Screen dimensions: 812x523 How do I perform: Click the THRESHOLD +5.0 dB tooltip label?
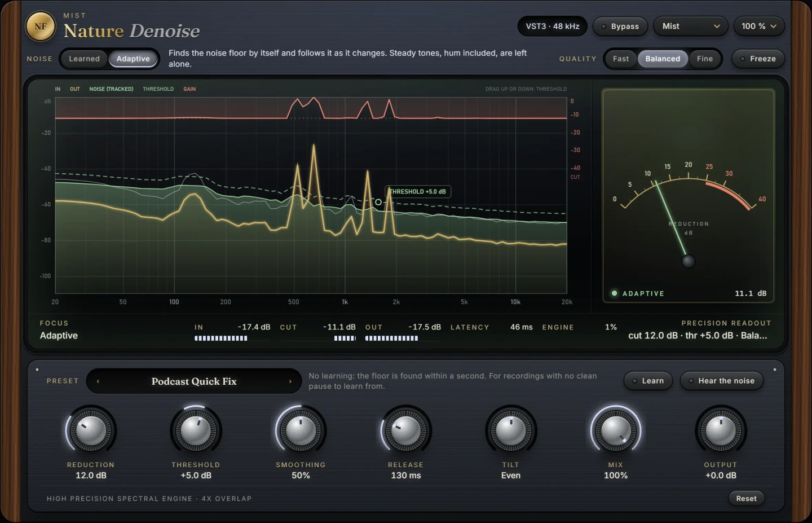coord(418,192)
